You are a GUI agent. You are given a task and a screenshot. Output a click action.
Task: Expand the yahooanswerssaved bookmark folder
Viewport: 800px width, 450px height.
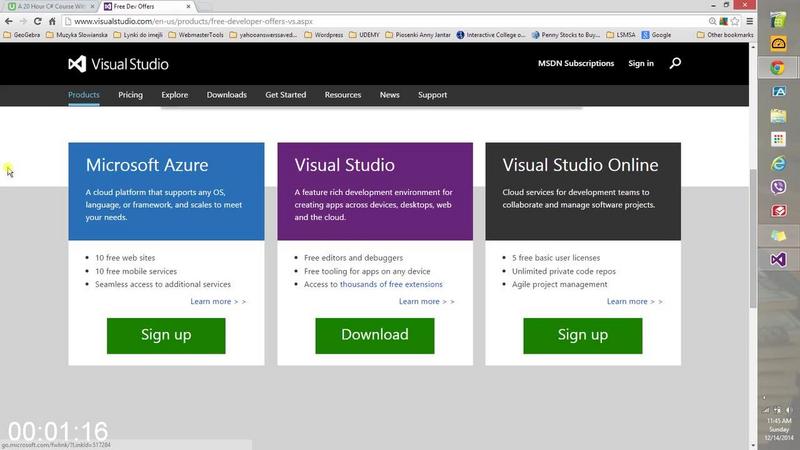click(x=263, y=35)
